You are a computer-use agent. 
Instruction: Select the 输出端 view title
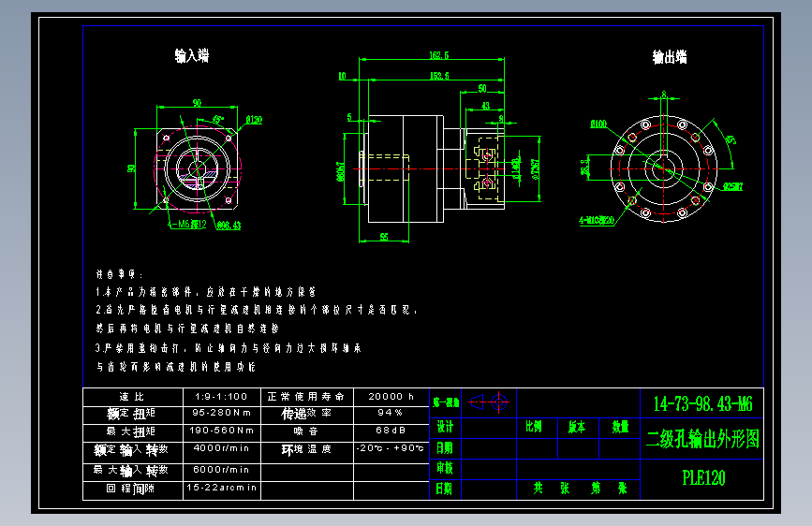(670, 57)
